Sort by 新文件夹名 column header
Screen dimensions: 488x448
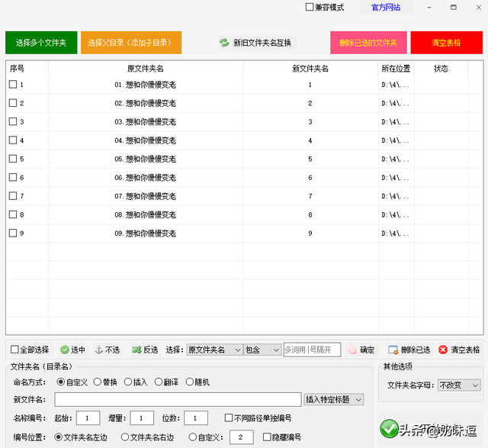pyautogui.click(x=310, y=69)
